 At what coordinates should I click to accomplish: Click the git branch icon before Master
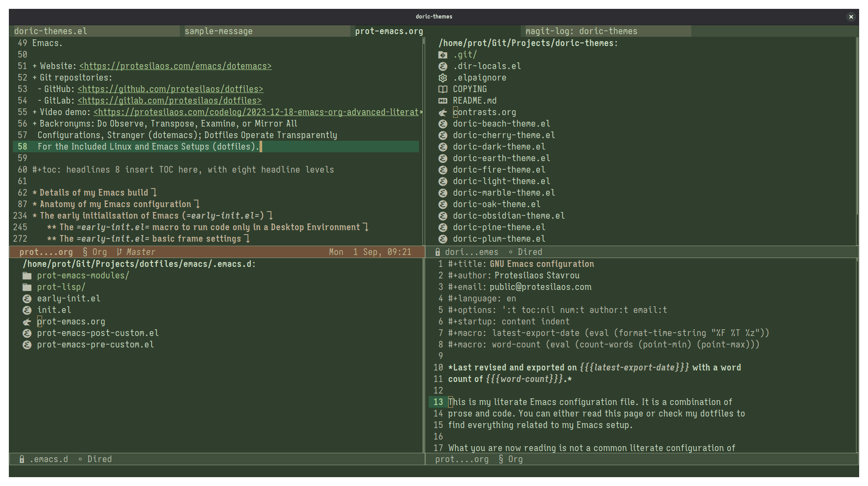pos(119,252)
